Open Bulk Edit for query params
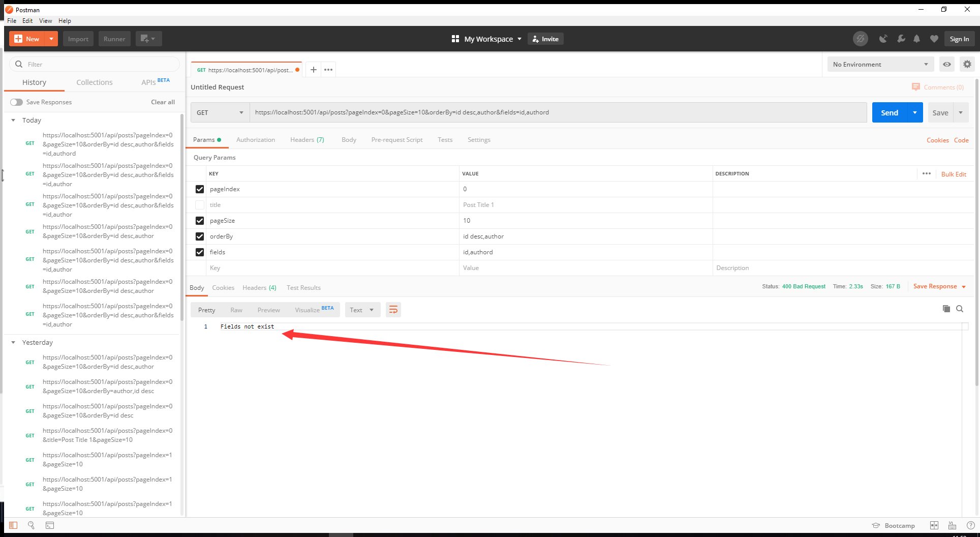The width and height of the screenshot is (980, 537). click(954, 174)
